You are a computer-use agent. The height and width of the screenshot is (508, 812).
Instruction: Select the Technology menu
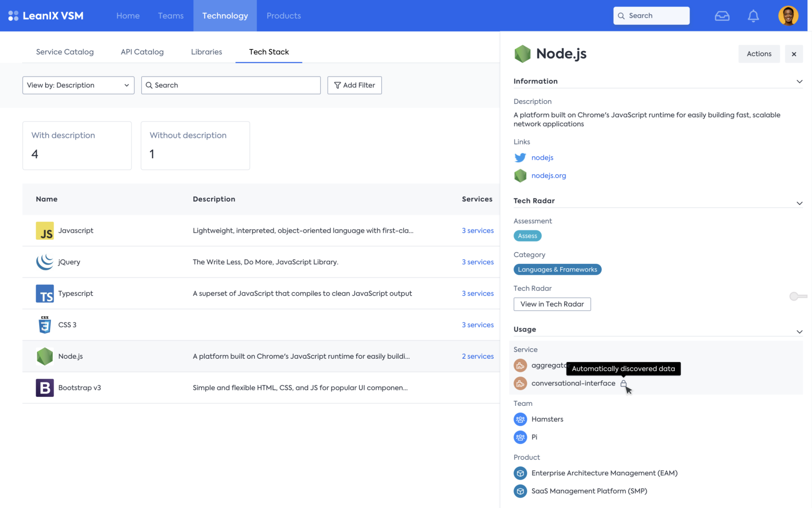(x=225, y=16)
